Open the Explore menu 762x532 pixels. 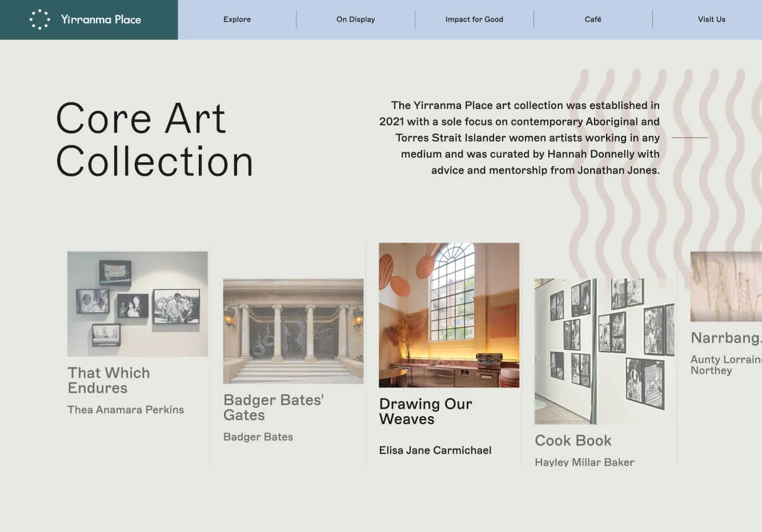click(237, 19)
